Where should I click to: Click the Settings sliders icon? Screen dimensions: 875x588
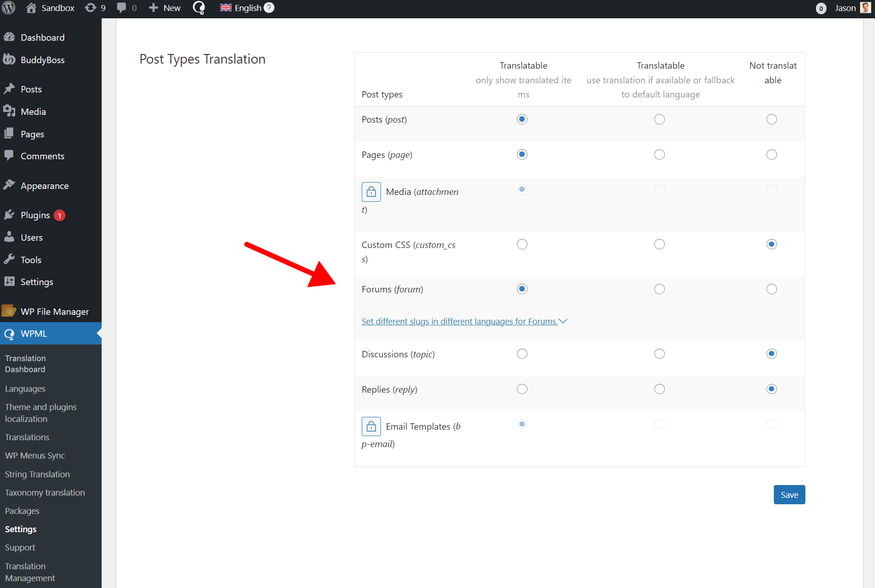pos(9,281)
